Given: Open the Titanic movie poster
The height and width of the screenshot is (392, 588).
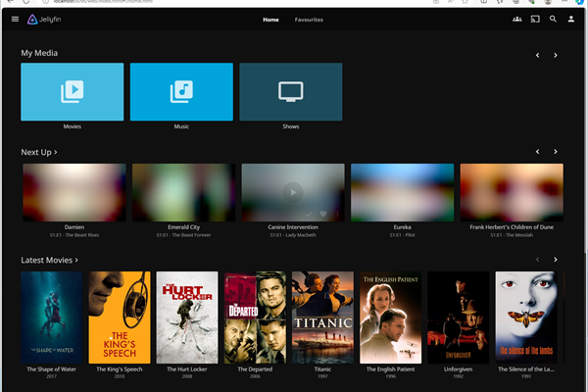Looking at the screenshot, I should [x=322, y=318].
